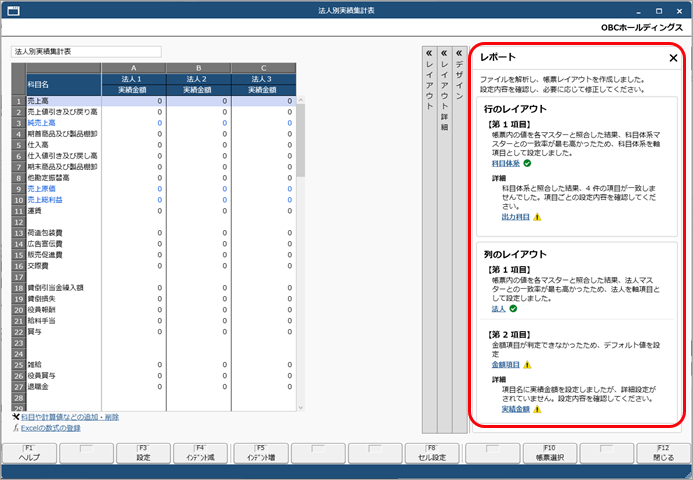Select row number 17 header
693x480 pixels.
pos(19,277)
